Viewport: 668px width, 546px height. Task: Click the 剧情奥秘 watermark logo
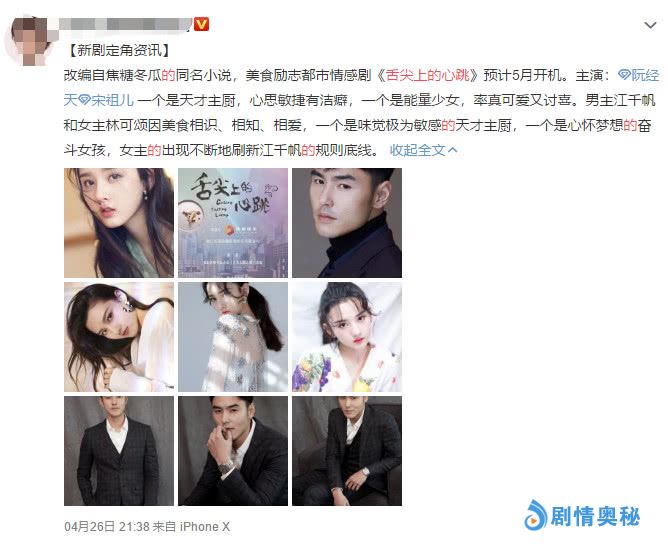coord(582,515)
